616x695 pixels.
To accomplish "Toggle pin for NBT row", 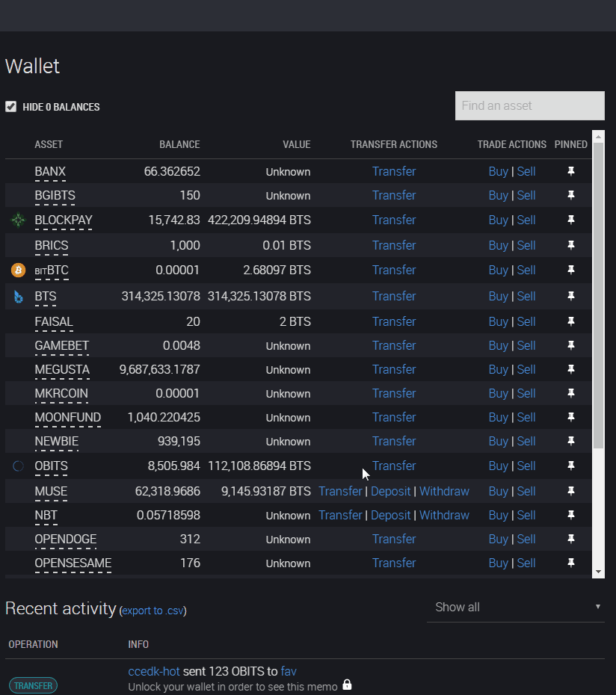I will (571, 515).
